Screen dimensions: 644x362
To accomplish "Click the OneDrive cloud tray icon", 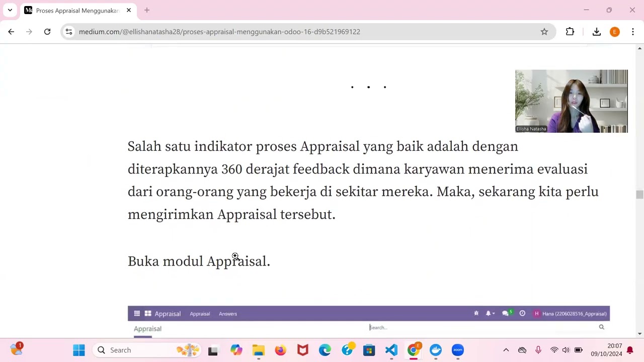I will click(x=522, y=350).
